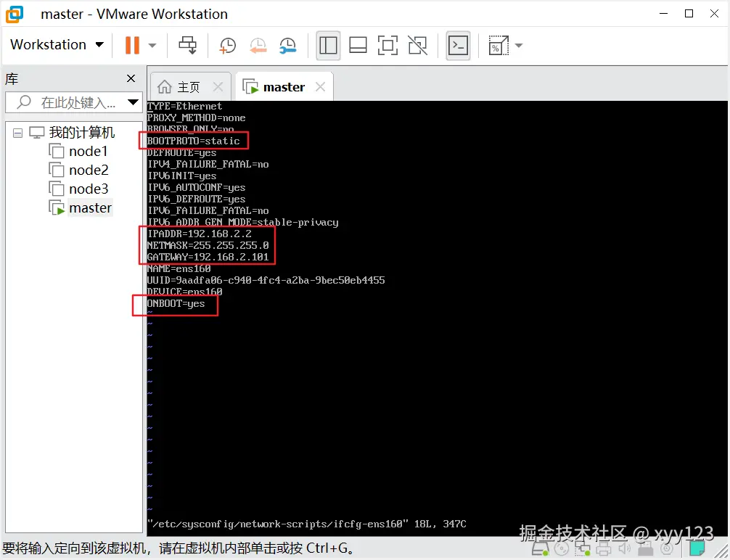Click the VMware Workstation title bar icon
730x560 pixels.
15,14
